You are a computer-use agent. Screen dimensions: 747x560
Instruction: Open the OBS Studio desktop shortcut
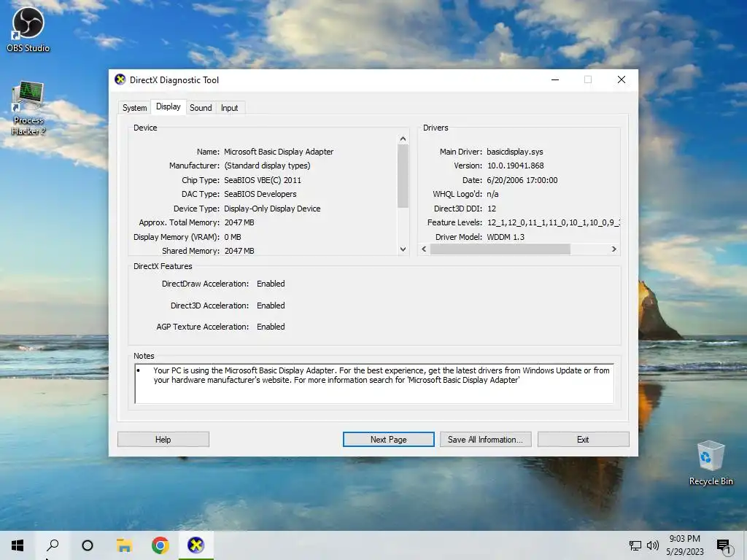tap(28, 29)
